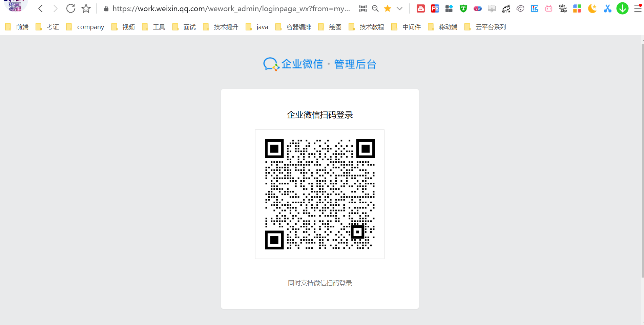Click inside the address bar URL field
The image size is (644, 325).
[224, 8]
